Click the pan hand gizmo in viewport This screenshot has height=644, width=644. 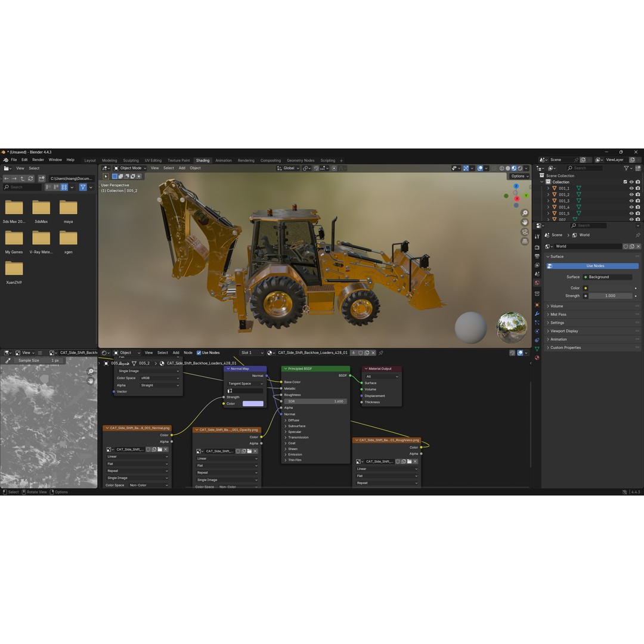pyautogui.click(x=525, y=222)
